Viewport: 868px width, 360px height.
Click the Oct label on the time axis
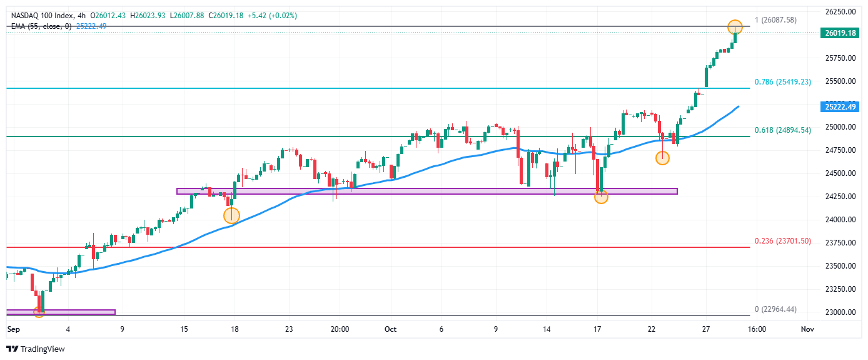click(x=391, y=329)
